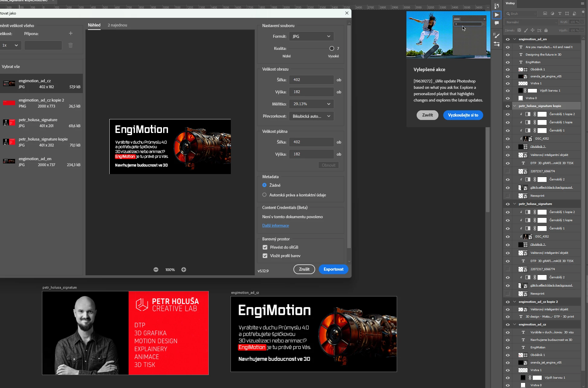Filter layers by type layers icon

coord(560,14)
